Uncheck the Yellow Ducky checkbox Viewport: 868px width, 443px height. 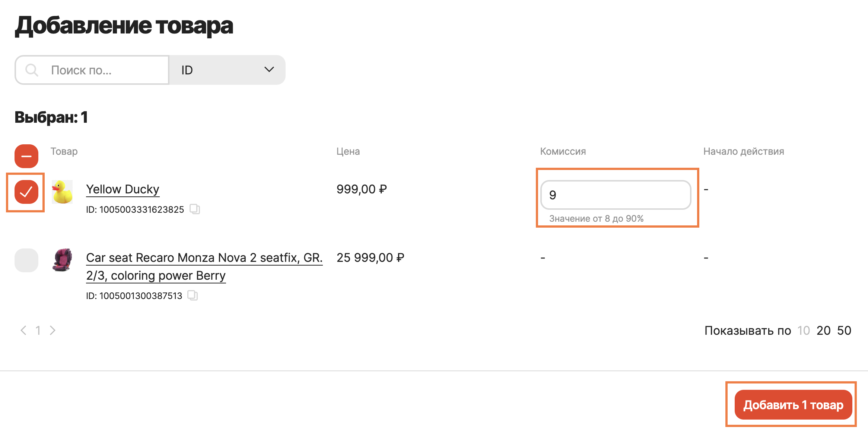tap(26, 192)
